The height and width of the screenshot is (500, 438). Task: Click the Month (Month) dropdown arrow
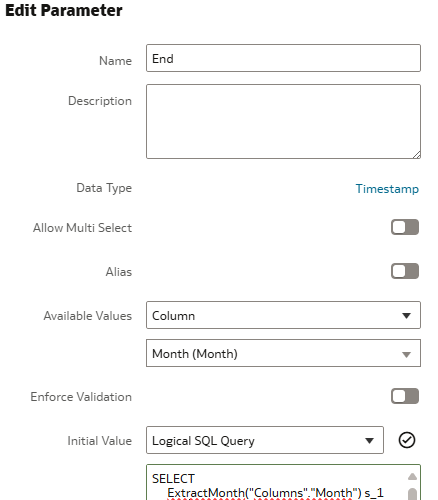[406, 355]
